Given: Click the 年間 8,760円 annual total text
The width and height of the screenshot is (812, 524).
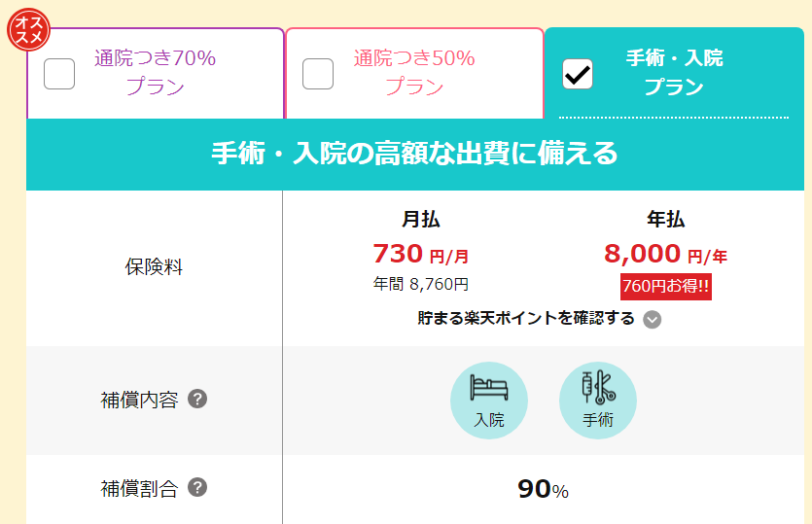Looking at the screenshot, I should pos(420,284).
